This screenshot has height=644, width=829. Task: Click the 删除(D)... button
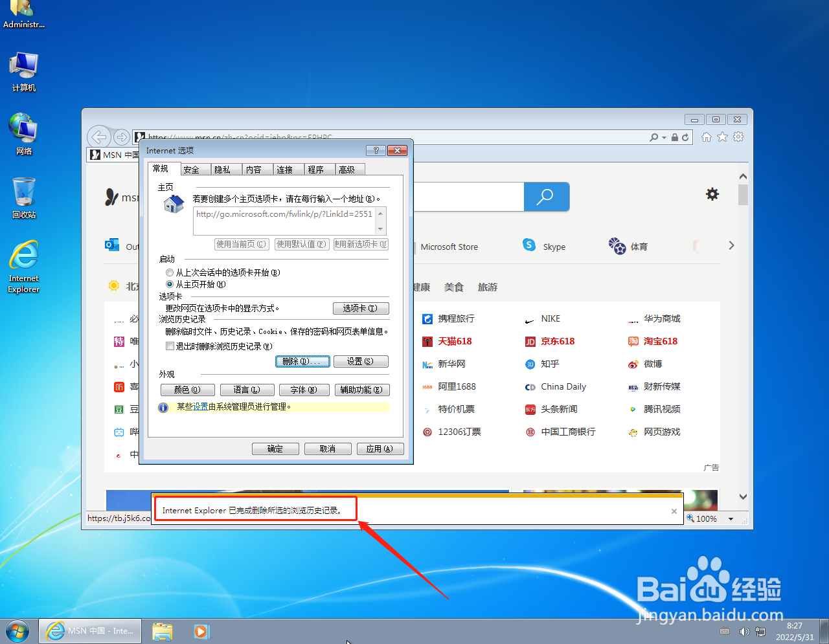(x=302, y=361)
